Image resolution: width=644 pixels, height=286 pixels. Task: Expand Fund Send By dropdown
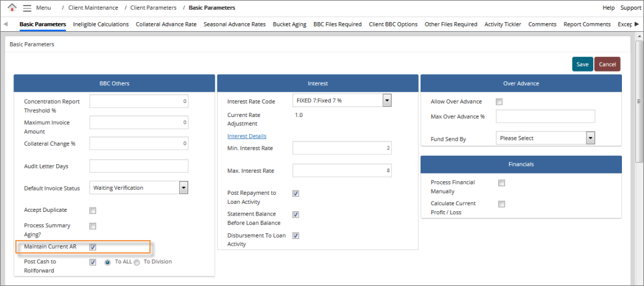click(x=590, y=138)
